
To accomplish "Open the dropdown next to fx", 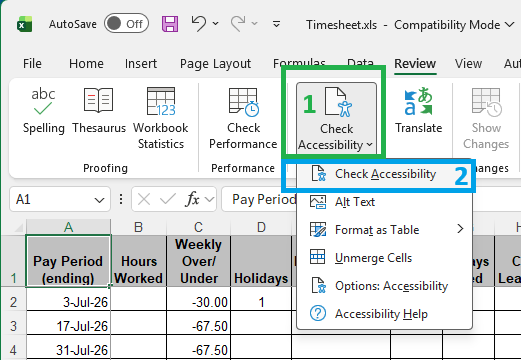I will click(209, 199).
